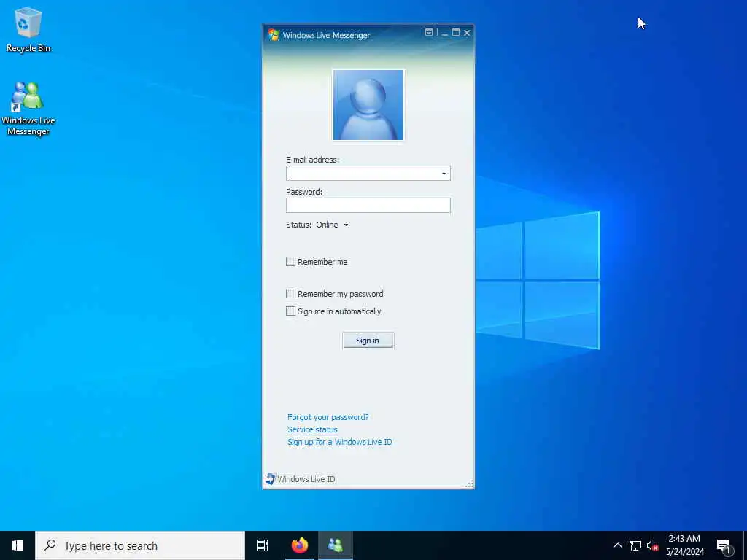Show hidden system tray icons

point(617,545)
